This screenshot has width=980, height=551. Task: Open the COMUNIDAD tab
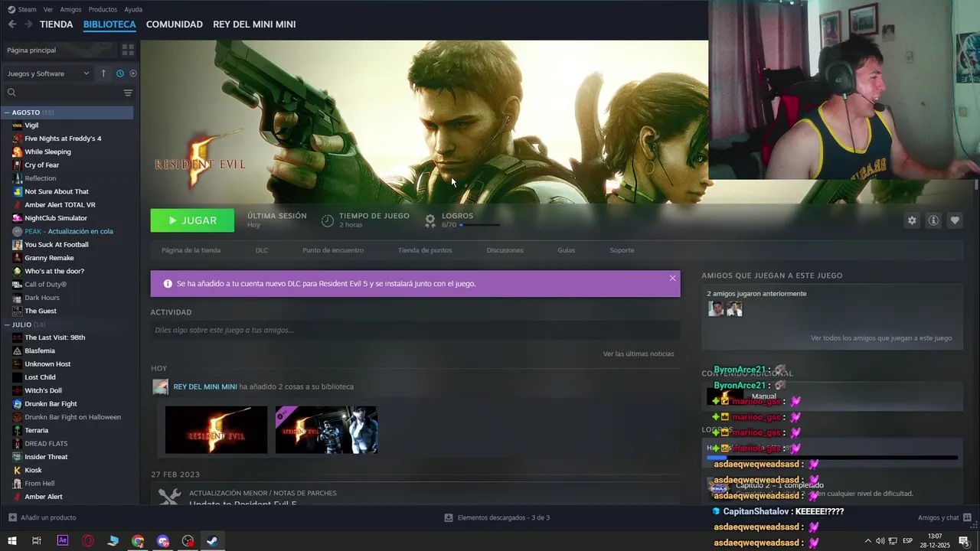pos(175,24)
